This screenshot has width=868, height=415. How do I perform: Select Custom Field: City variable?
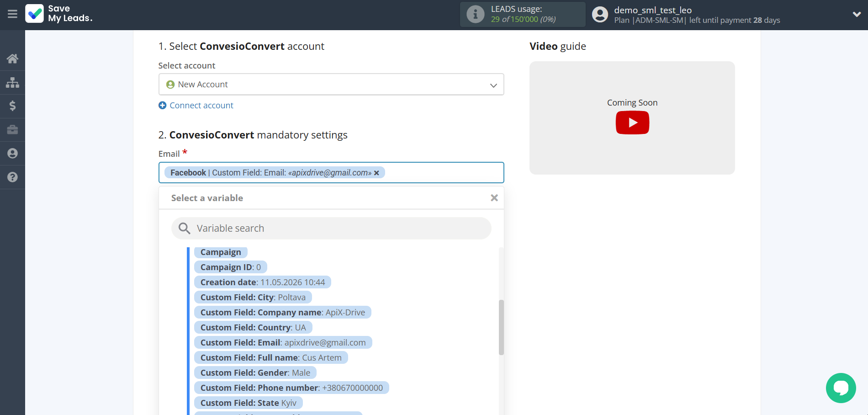(x=253, y=298)
